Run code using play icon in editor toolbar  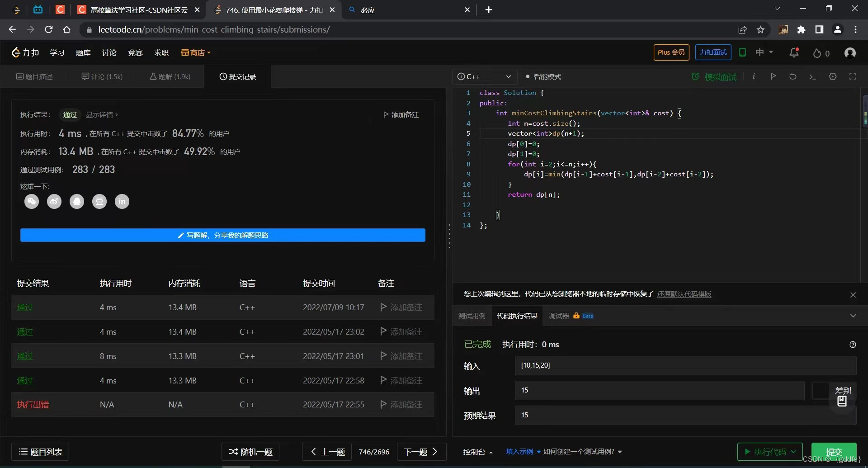(x=773, y=76)
